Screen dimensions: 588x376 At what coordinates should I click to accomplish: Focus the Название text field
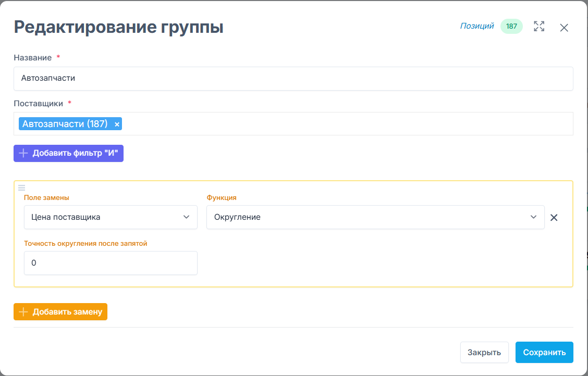tap(293, 78)
